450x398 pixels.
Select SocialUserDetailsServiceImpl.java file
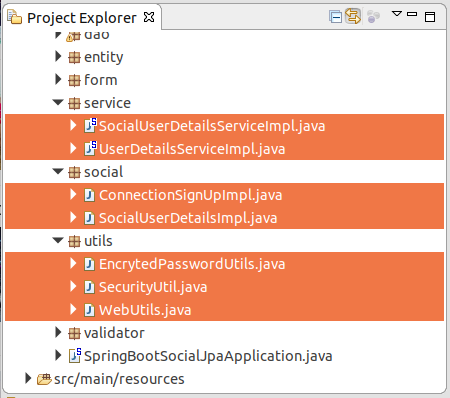click(212, 126)
